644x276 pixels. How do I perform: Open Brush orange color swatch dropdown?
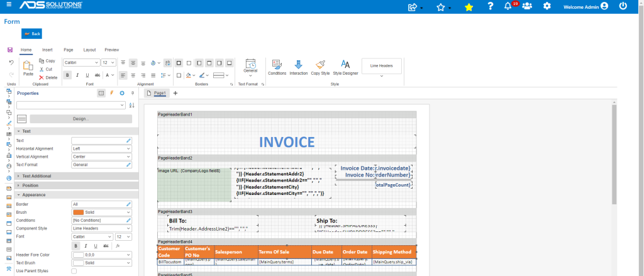pyautogui.click(x=101, y=213)
